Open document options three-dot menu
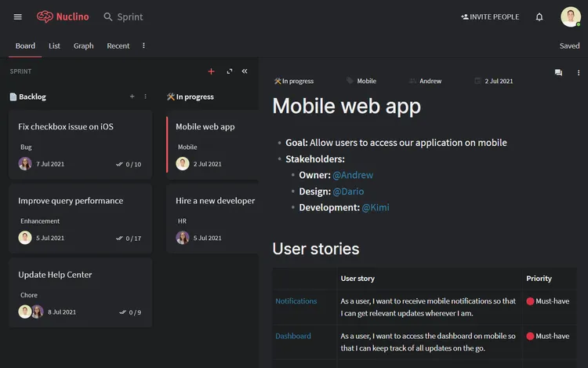Screen dimensions: 588x368 [579, 73]
